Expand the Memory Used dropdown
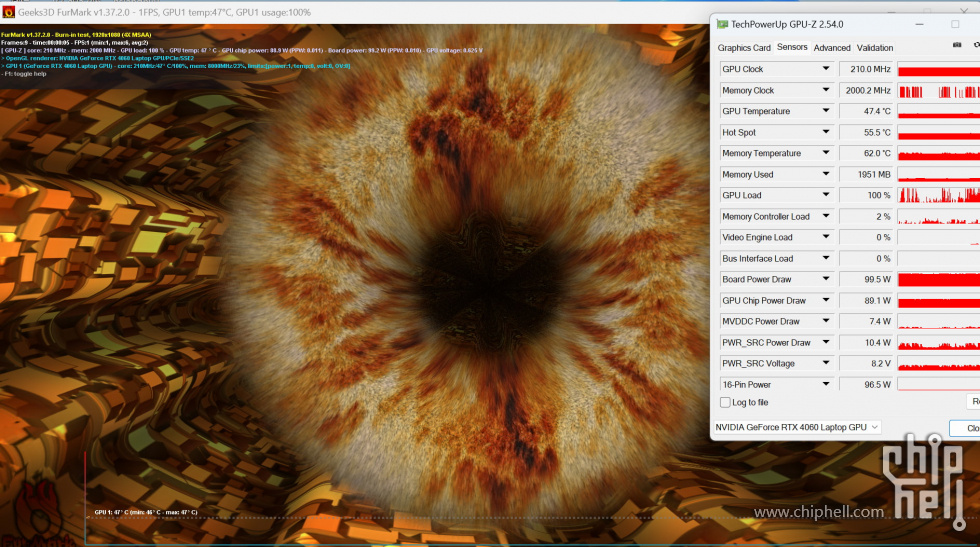 click(826, 174)
